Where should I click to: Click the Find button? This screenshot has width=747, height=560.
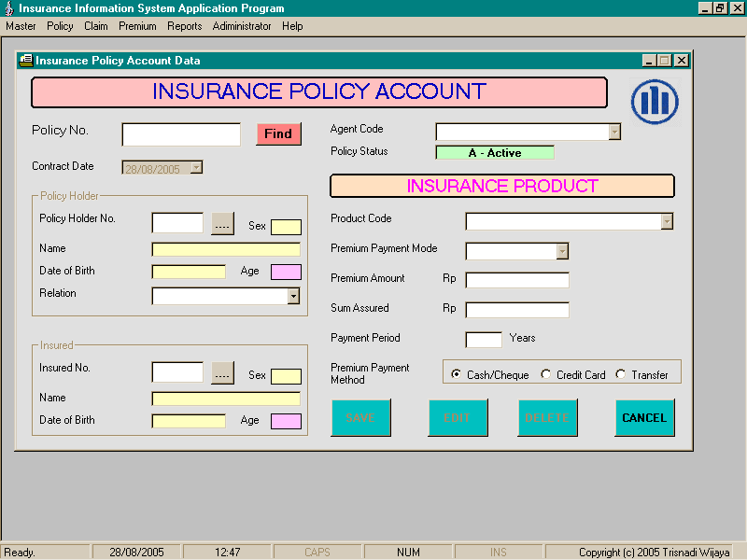coord(278,134)
